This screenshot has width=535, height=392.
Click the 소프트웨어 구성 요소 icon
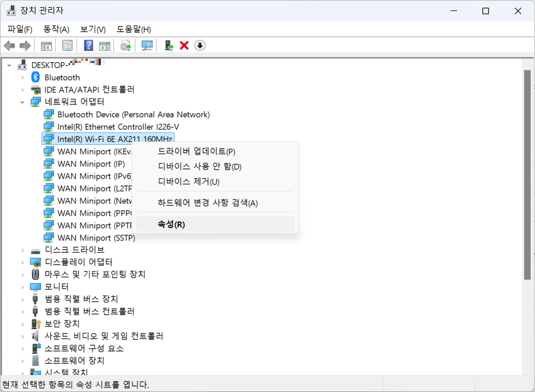(x=36, y=348)
